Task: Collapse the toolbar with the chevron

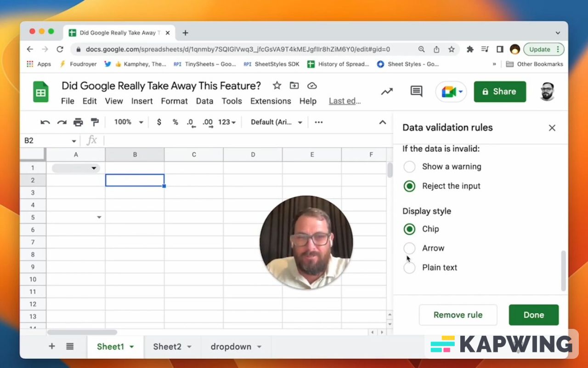Action: (382, 122)
